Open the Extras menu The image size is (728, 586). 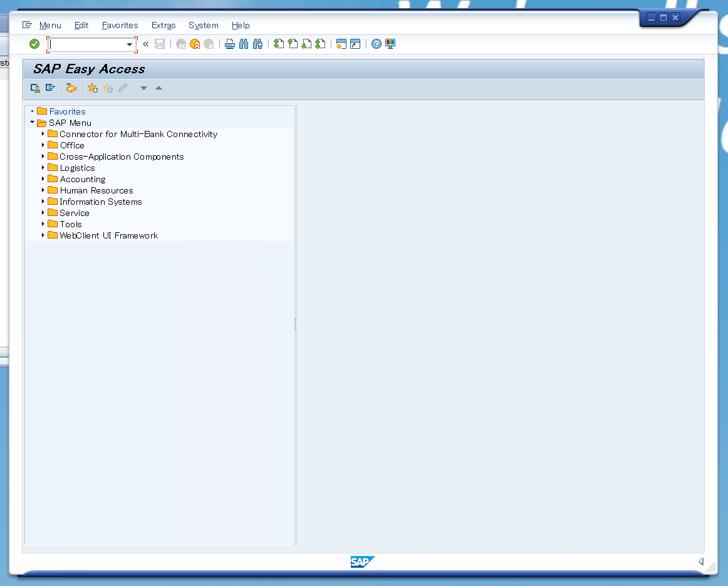(164, 26)
